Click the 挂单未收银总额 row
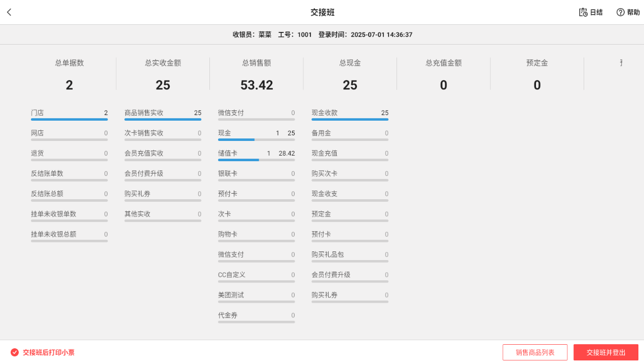This screenshot has height=364, width=644. coord(69,236)
